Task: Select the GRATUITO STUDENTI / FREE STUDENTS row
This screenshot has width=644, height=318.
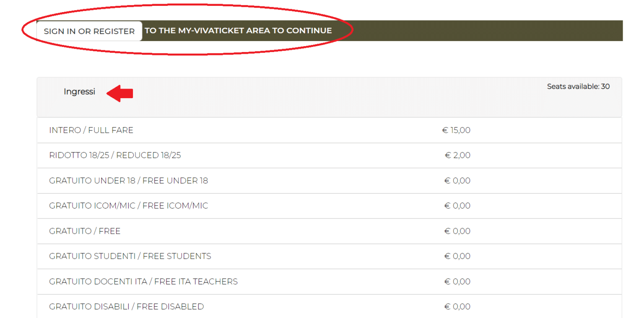Action: (130, 256)
